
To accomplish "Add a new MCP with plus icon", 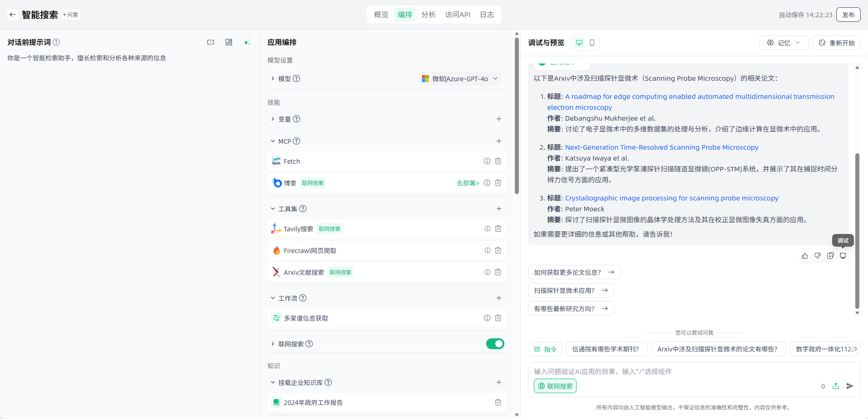I will tap(498, 141).
